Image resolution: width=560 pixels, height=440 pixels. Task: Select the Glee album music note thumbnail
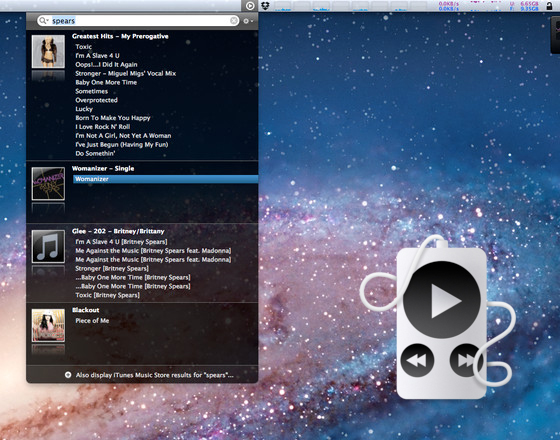click(x=48, y=246)
